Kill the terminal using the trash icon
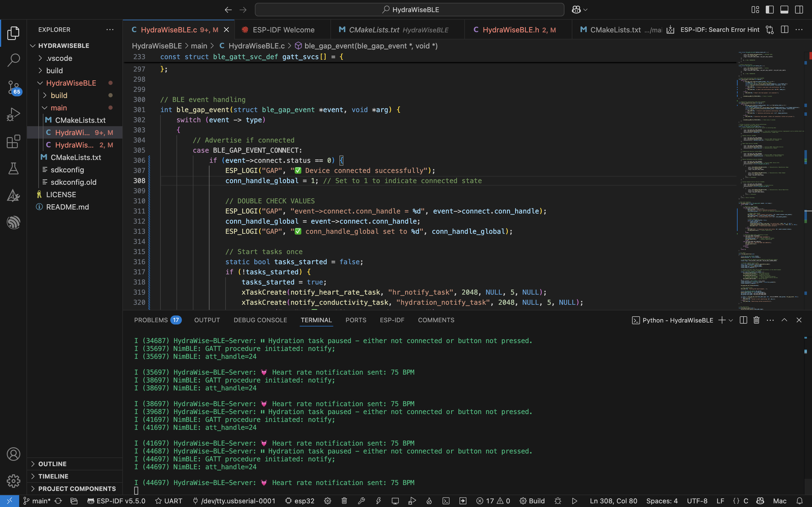Viewport: 812px width, 507px height. pos(756,320)
